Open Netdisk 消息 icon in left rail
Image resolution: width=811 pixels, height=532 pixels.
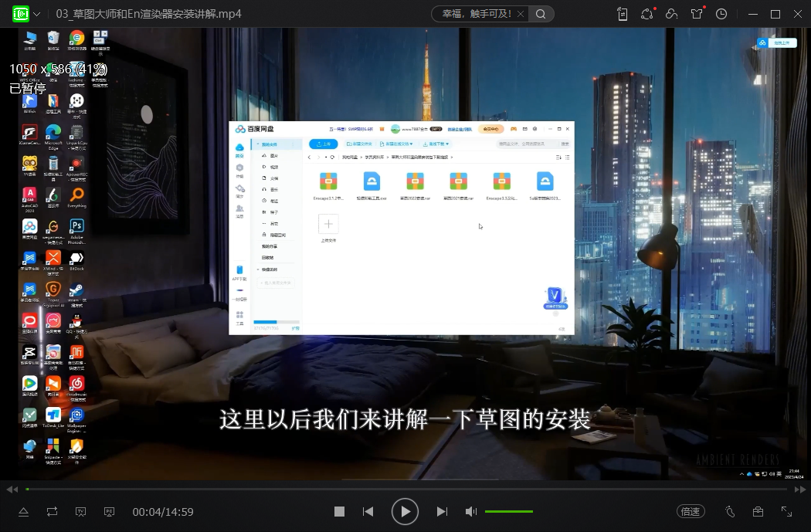pos(239,211)
